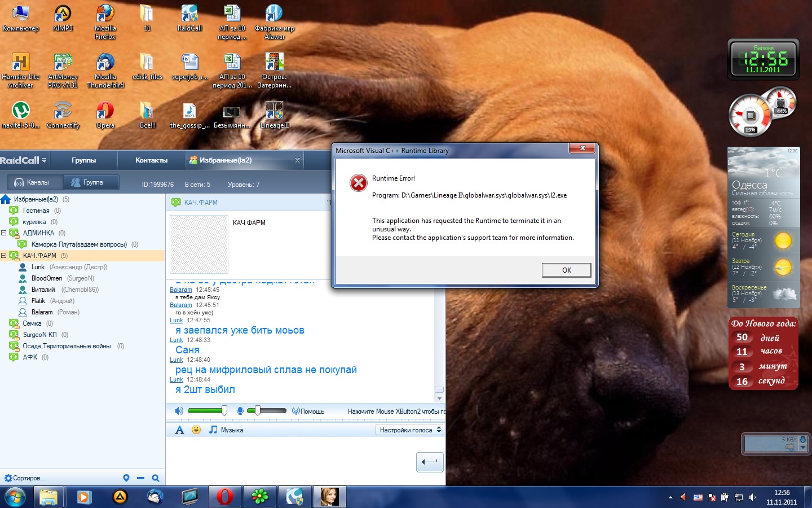Select user Flatik in channel list
Image resolution: width=812 pixels, height=508 pixels.
38,301
